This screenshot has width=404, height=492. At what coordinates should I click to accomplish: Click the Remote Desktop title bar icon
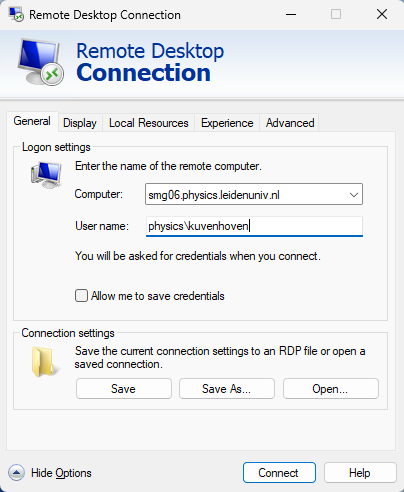point(16,14)
